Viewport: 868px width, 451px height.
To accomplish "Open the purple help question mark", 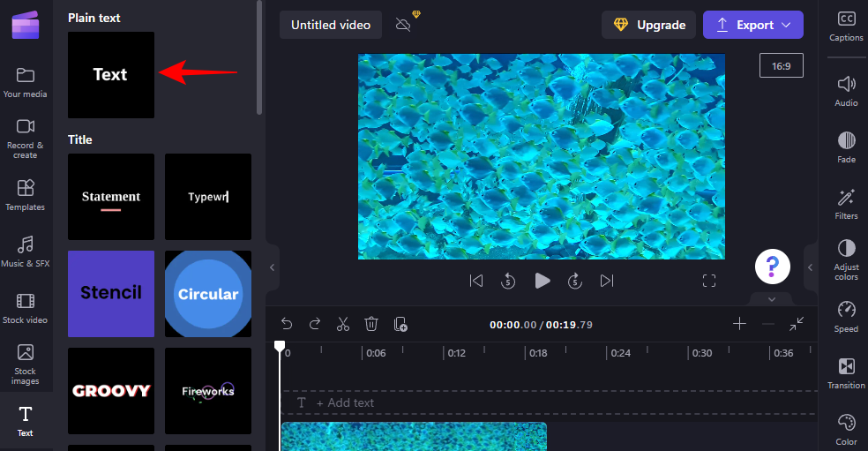I will point(772,266).
